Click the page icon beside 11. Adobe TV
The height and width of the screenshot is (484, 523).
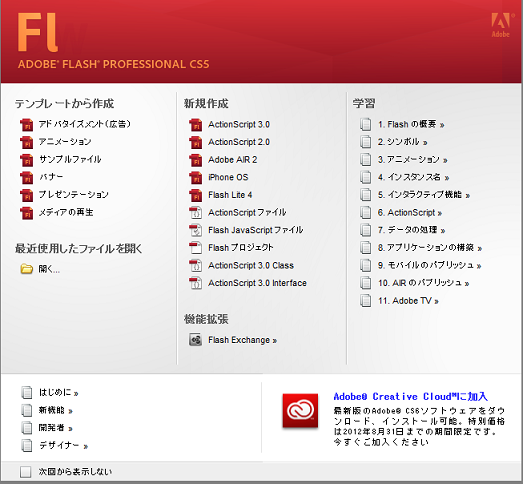coord(366,301)
